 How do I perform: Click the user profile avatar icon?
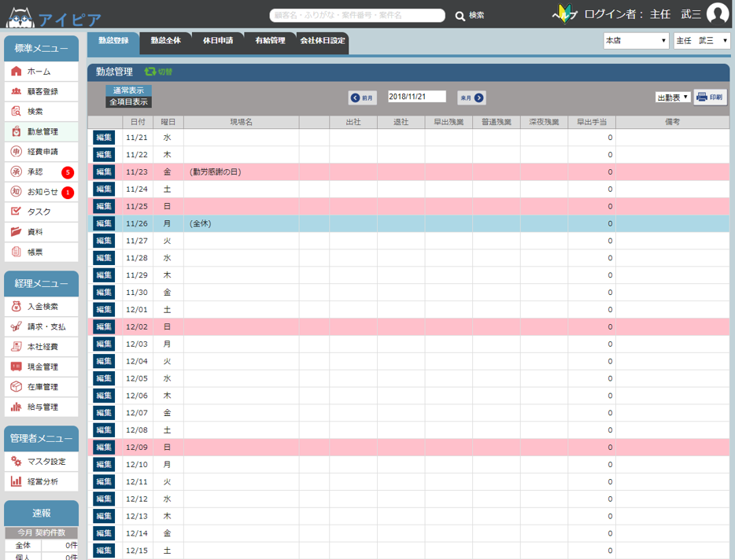click(717, 13)
